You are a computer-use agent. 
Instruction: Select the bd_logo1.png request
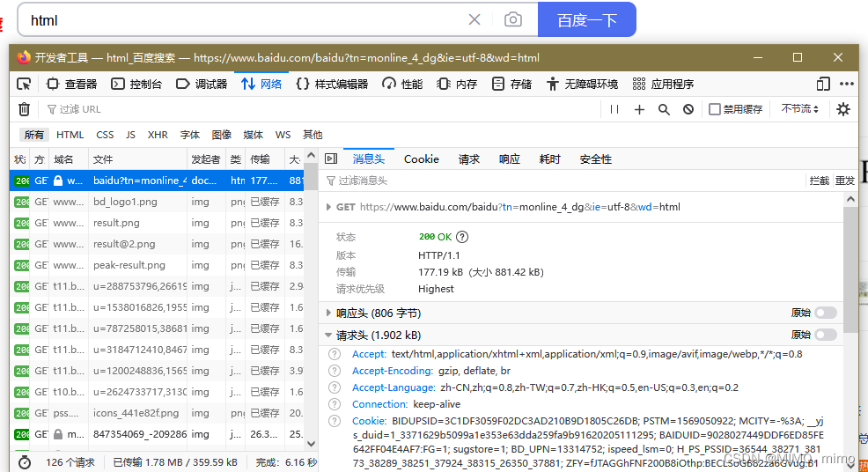point(157,202)
